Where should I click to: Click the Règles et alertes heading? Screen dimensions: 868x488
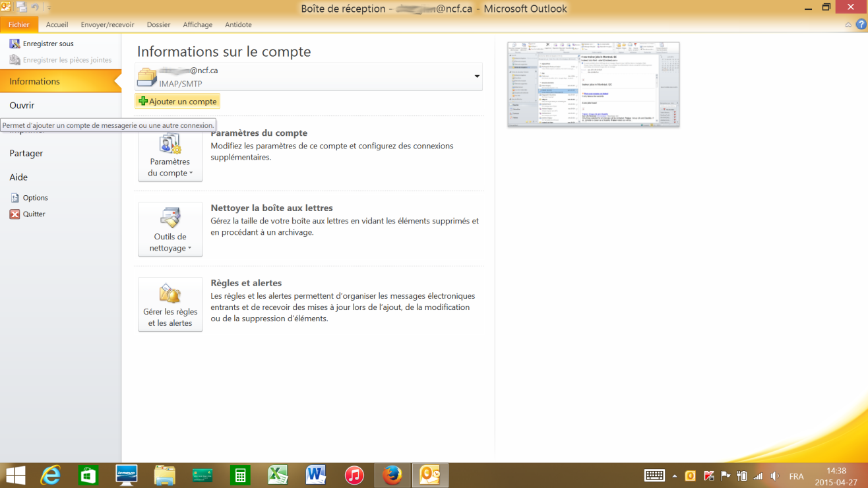246,283
